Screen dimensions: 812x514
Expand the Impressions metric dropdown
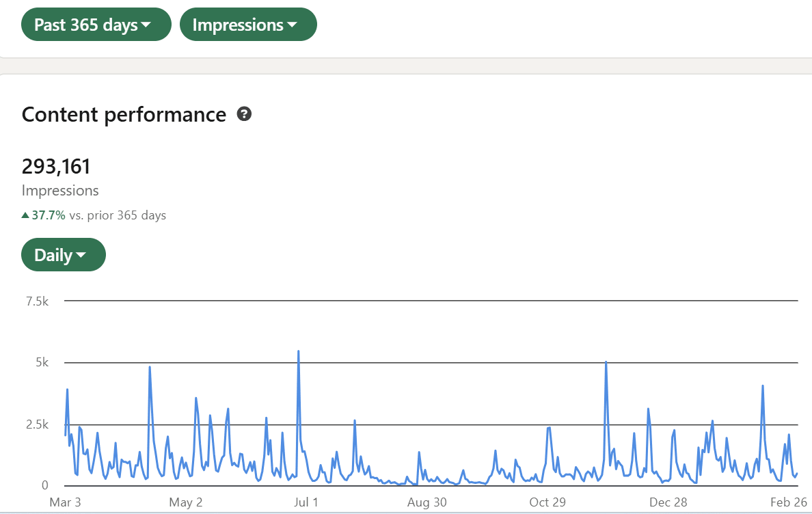click(247, 25)
